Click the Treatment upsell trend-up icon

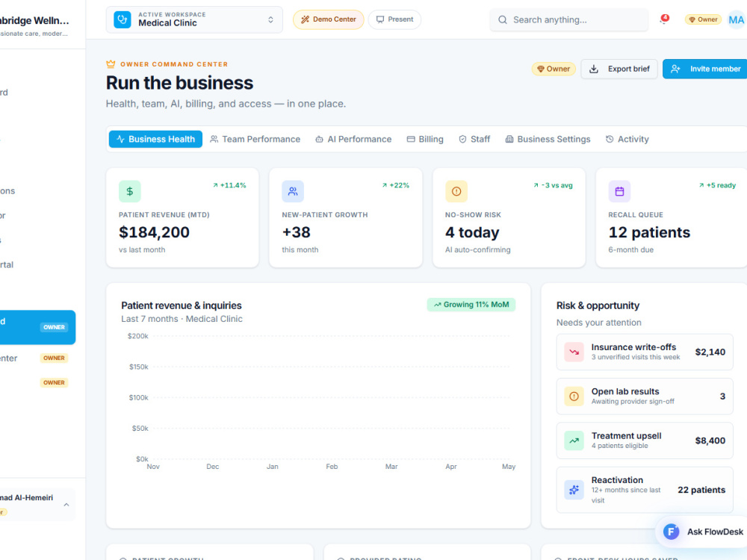pyautogui.click(x=574, y=441)
